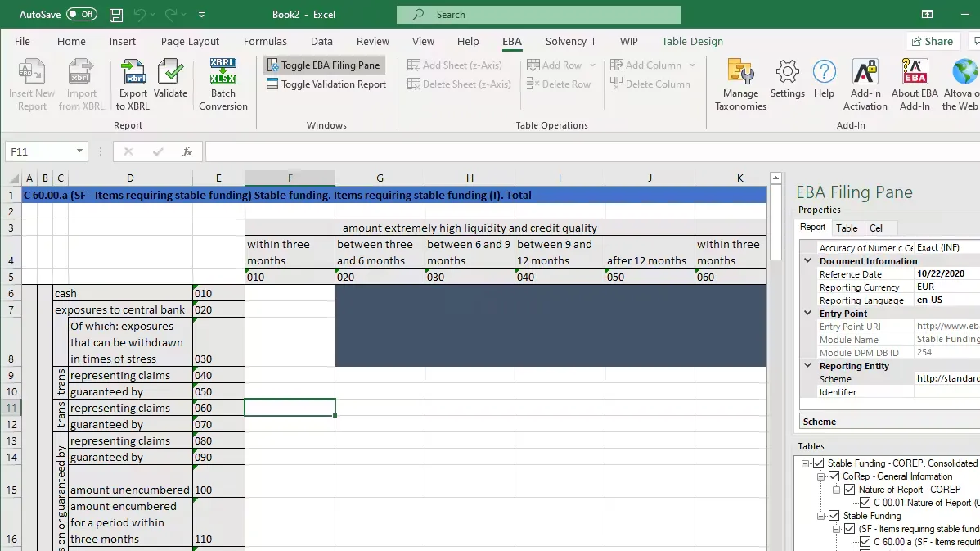Open the Batch Conversion tool
Screen dimensions: 980x551
point(223,73)
